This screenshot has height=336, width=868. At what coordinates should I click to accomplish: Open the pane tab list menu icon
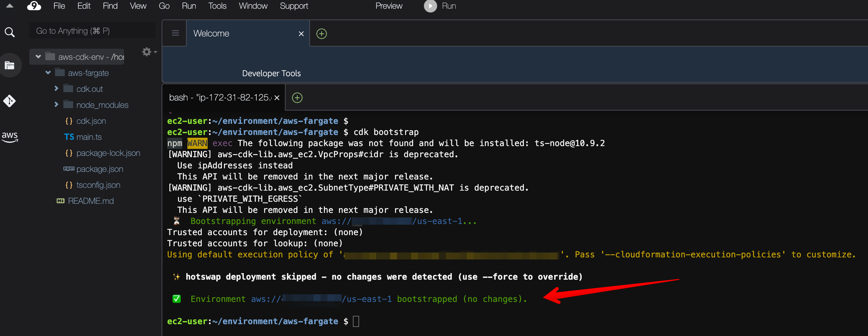[175, 33]
